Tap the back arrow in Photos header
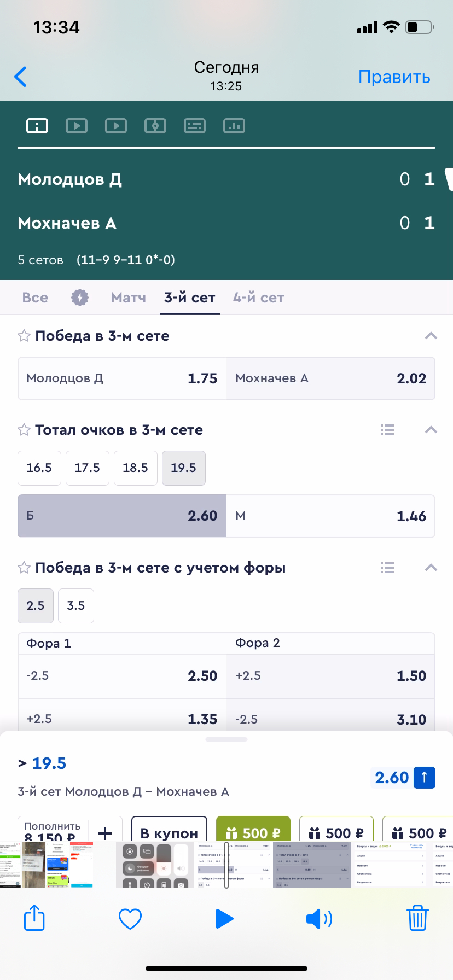The height and width of the screenshot is (980, 453). (x=21, y=77)
